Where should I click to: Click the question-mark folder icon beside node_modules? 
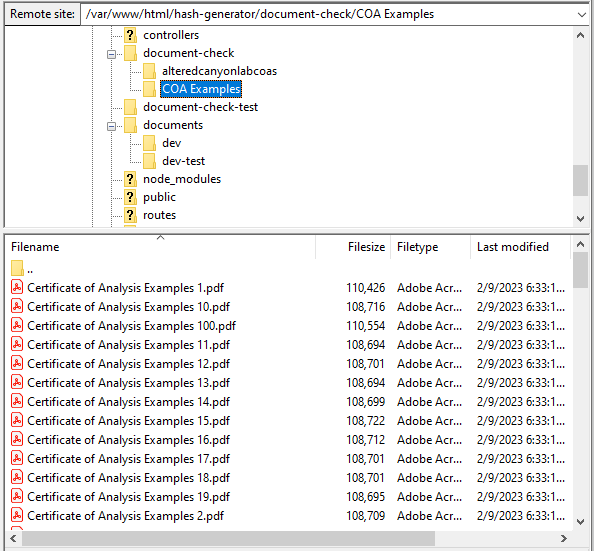[x=130, y=179]
